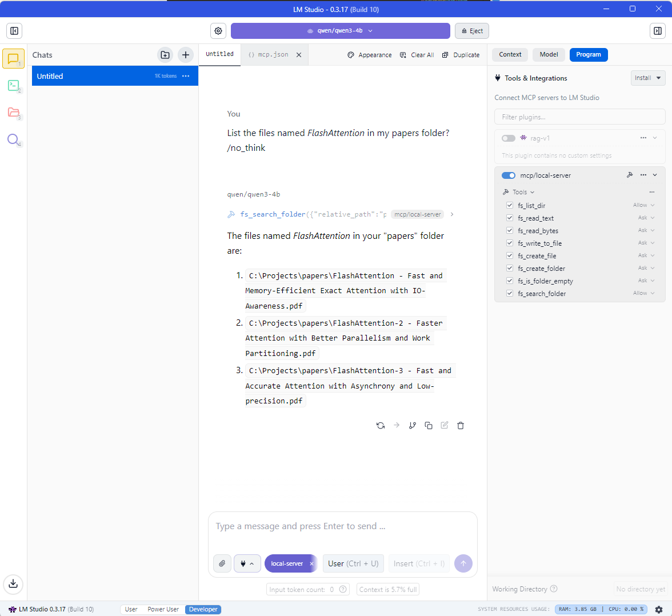Open model settings gear icon
672x616 pixels.
pyautogui.click(x=218, y=31)
